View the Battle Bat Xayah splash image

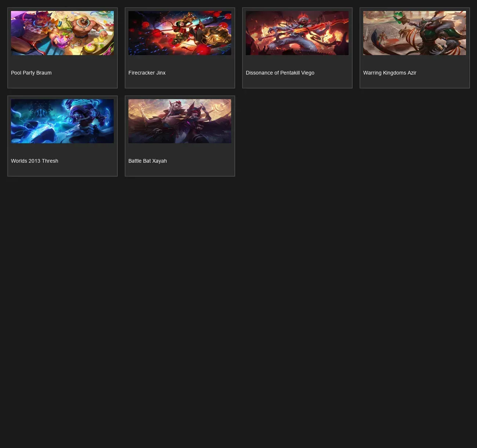(180, 121)
